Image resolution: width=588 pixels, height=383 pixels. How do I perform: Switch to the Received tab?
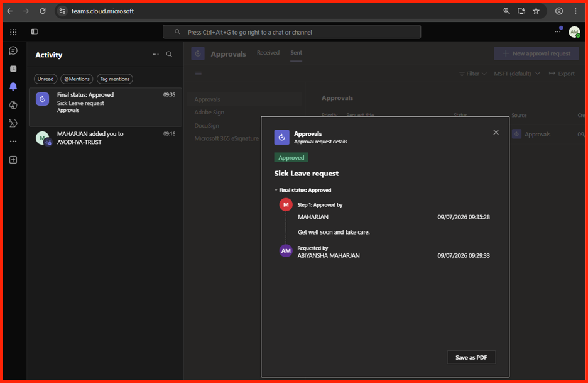[x=268, y=53]
